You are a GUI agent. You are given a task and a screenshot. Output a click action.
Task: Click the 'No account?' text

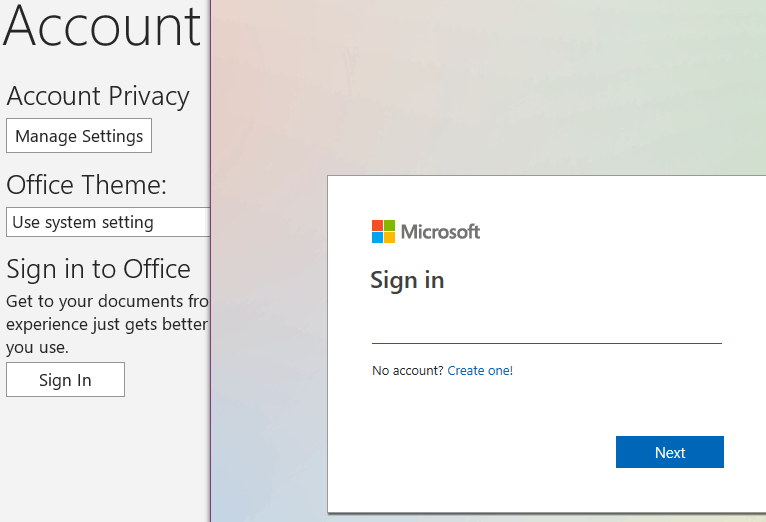(x=407, y=371)
